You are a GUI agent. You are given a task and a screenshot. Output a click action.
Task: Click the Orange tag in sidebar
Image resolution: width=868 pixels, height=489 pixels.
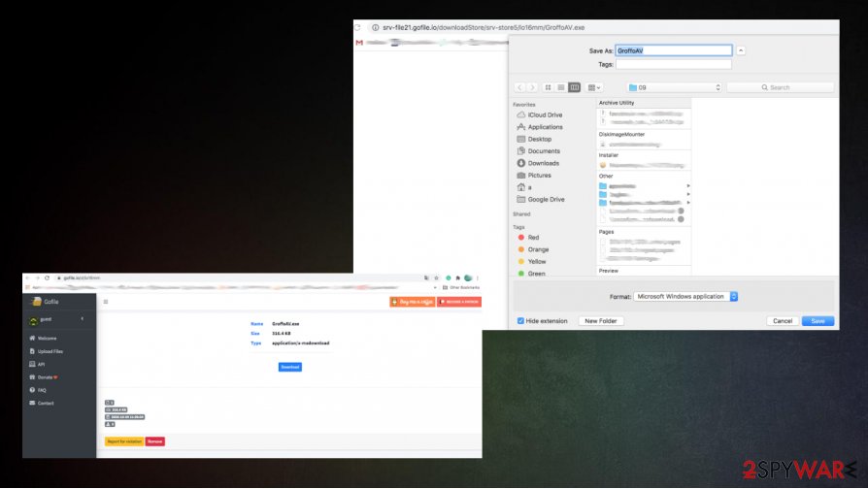point(534,249)
